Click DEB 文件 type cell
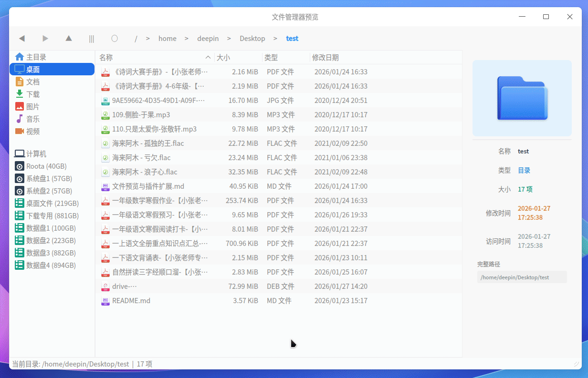 [281, 286]
